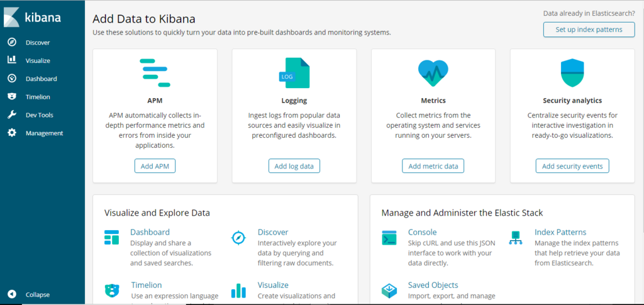This screenshot has height=305, width=644.
Task: Open the Index Patterns link
Action: click(x=560, y=232)
